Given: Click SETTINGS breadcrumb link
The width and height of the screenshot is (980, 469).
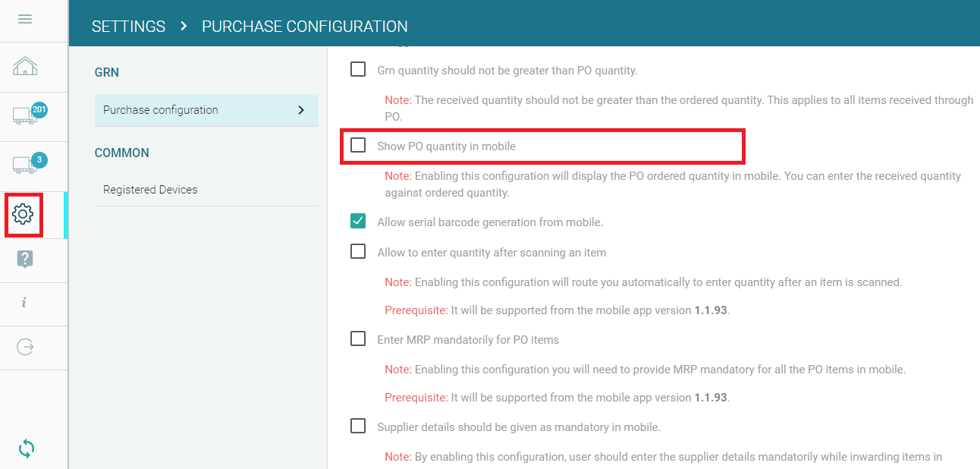Looking at the screenshot, I should coord(128,27).
